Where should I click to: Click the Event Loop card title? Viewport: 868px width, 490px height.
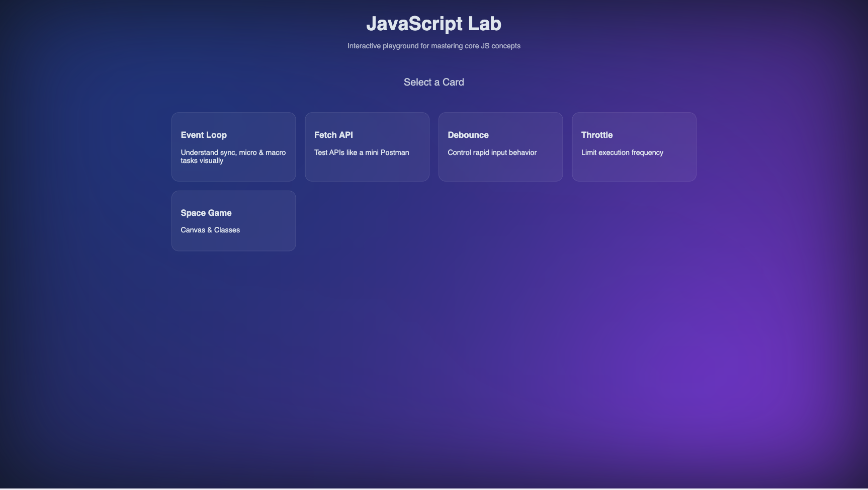click(x=203, y=135)
